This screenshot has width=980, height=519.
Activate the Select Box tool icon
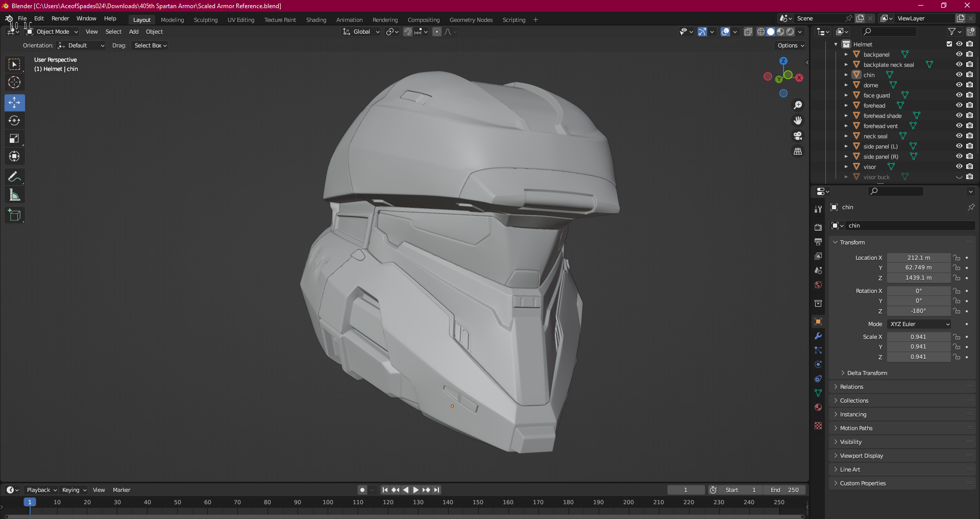click(x=14, y=64)
